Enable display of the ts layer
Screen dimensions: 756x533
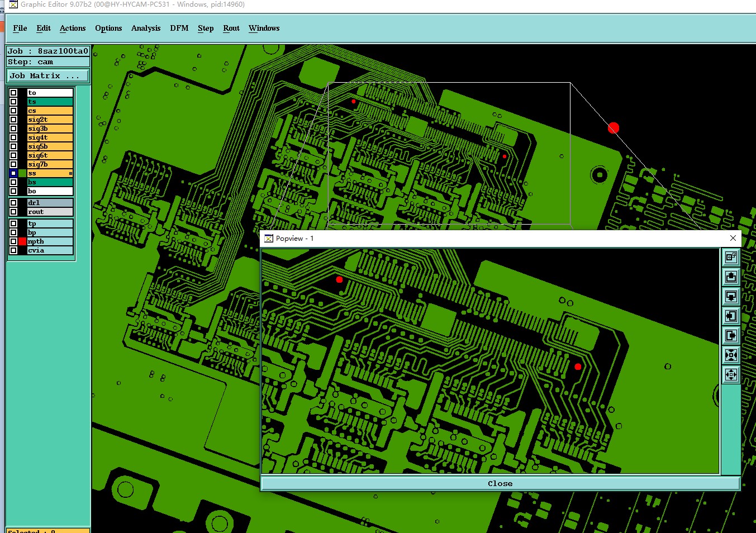[13, 102]
